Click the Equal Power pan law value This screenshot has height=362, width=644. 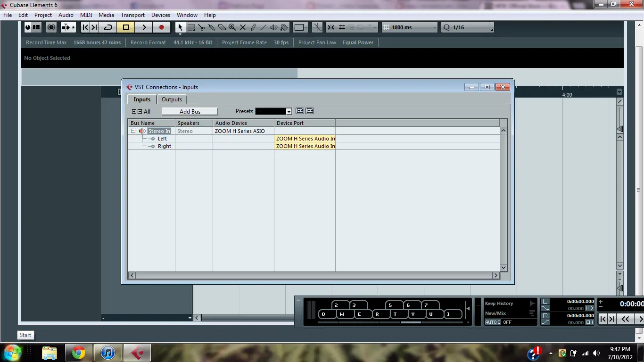(358, 42)
